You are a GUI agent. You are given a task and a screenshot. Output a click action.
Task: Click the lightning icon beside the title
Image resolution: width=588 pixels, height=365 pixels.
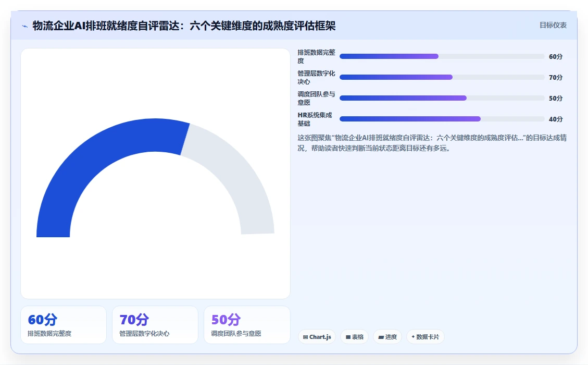[x=25, y=26]
